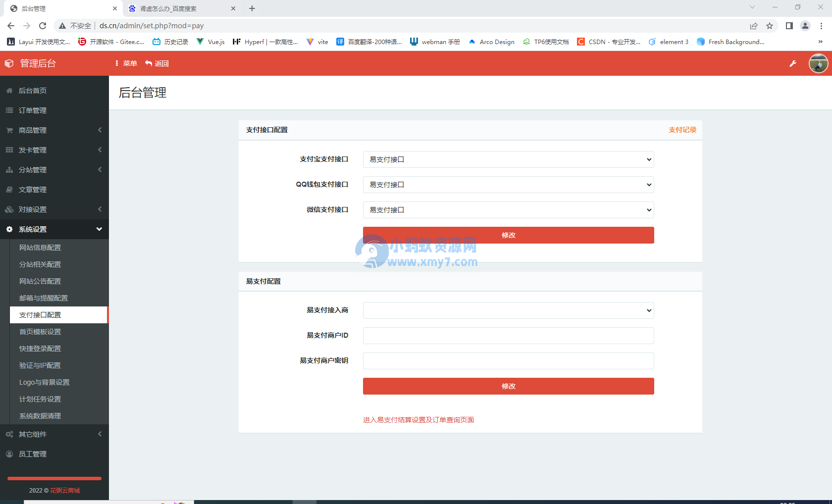This screenshot has width=832, height=504.
Task: Select 网站信息配置 in sidebar submenu
Action: [40, 248]
